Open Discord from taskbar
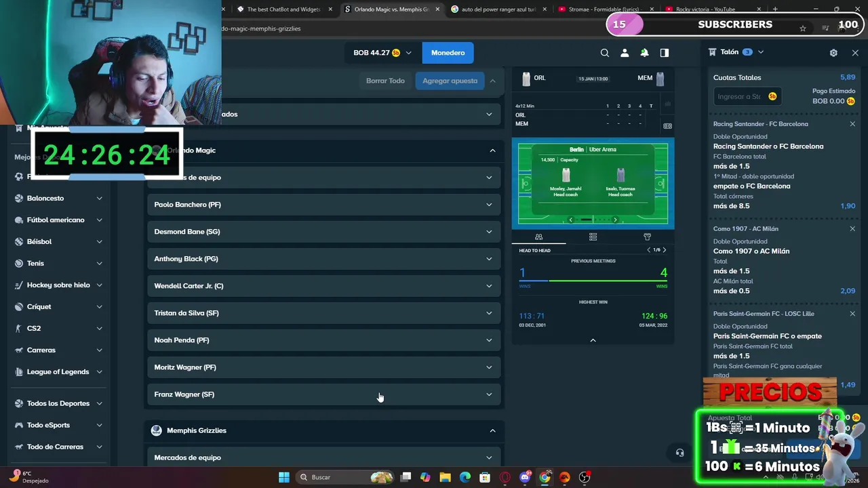The image size is (868, 488). point(525,477)
